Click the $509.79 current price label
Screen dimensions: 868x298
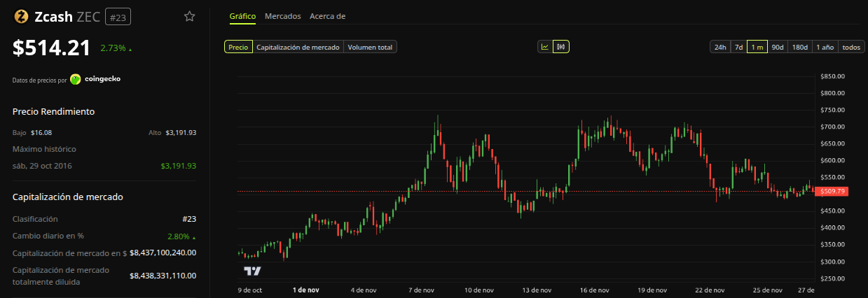[833, 191]
